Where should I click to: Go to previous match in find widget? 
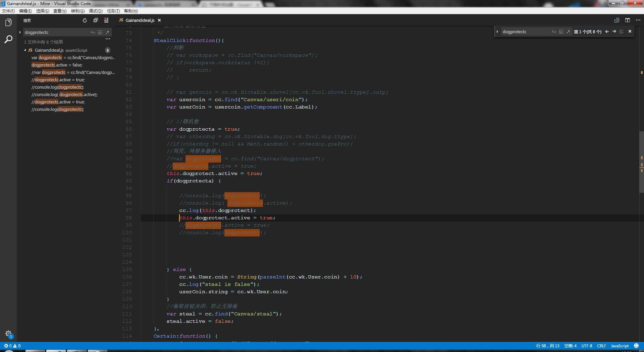coord(607,32)
